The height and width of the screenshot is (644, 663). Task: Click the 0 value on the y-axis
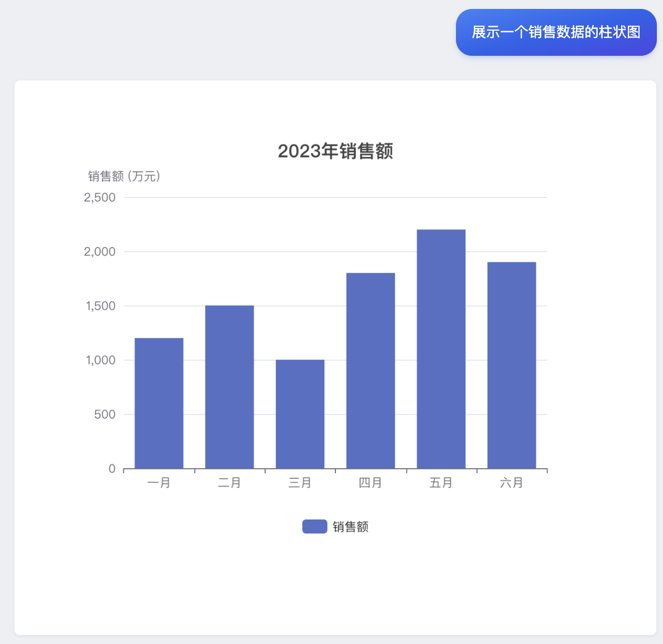click(x=111, y=468)
